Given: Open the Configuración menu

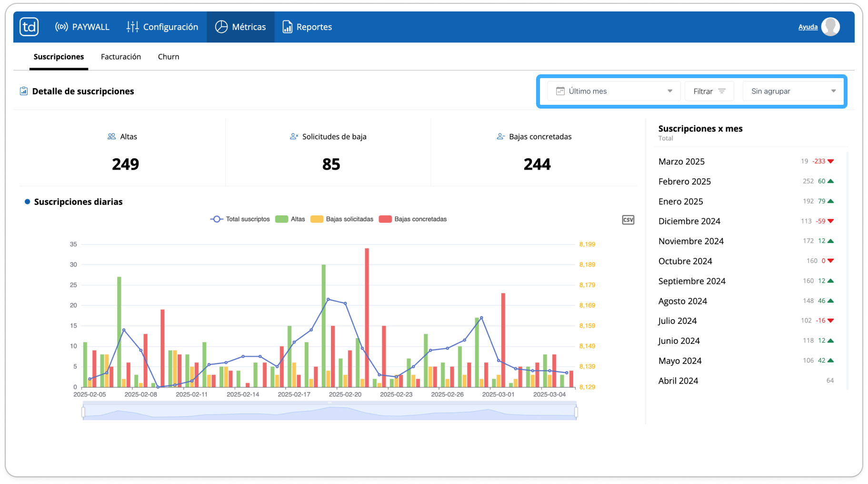Looking at the screenshot, I should point(162,27).
